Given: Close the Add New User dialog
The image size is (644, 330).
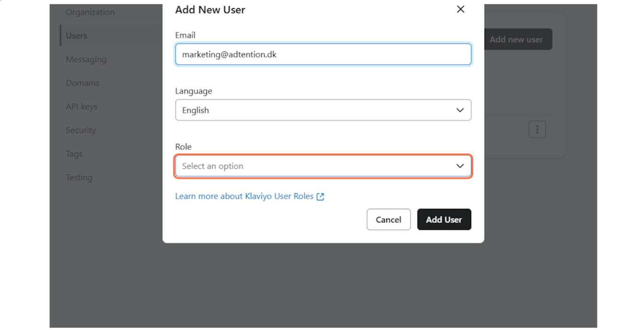Looking at the screenshot, I should pyautogui.click(x=460, y=9).
